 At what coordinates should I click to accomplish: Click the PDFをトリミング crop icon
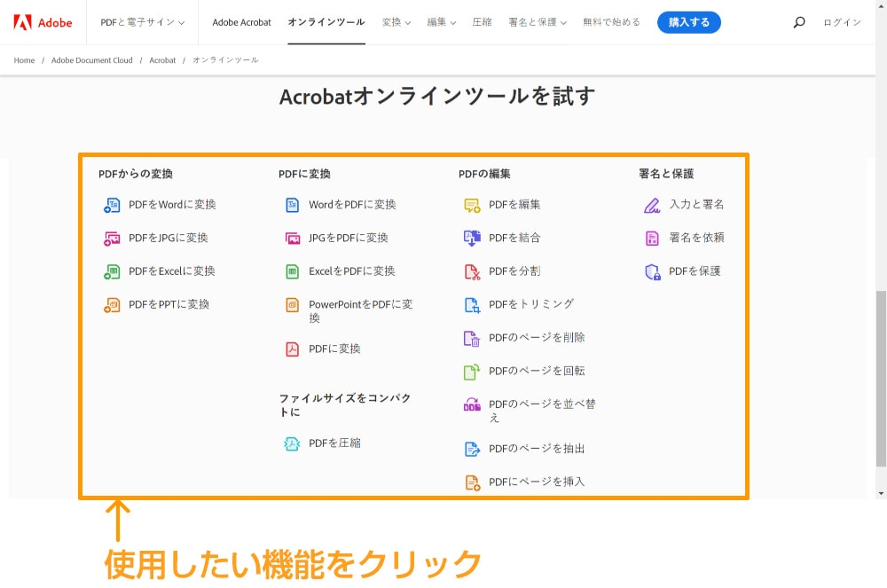point(473,305)
